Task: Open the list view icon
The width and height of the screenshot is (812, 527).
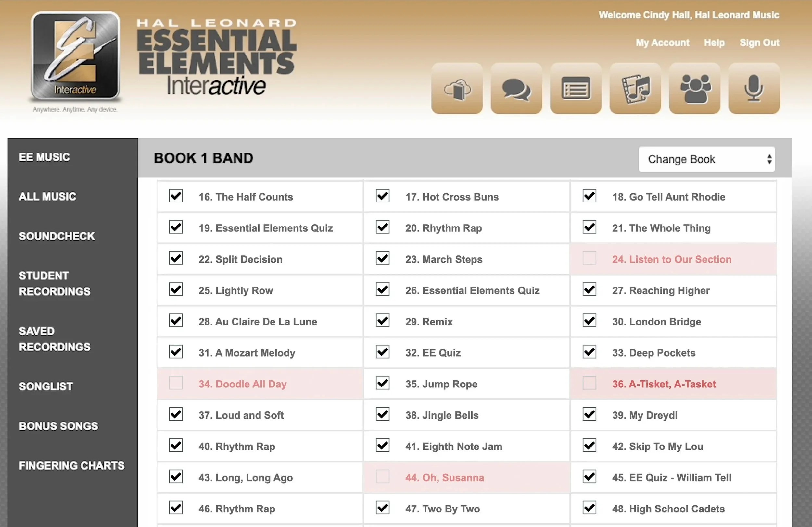Action: pyautogui.click(x=576, y=88)
